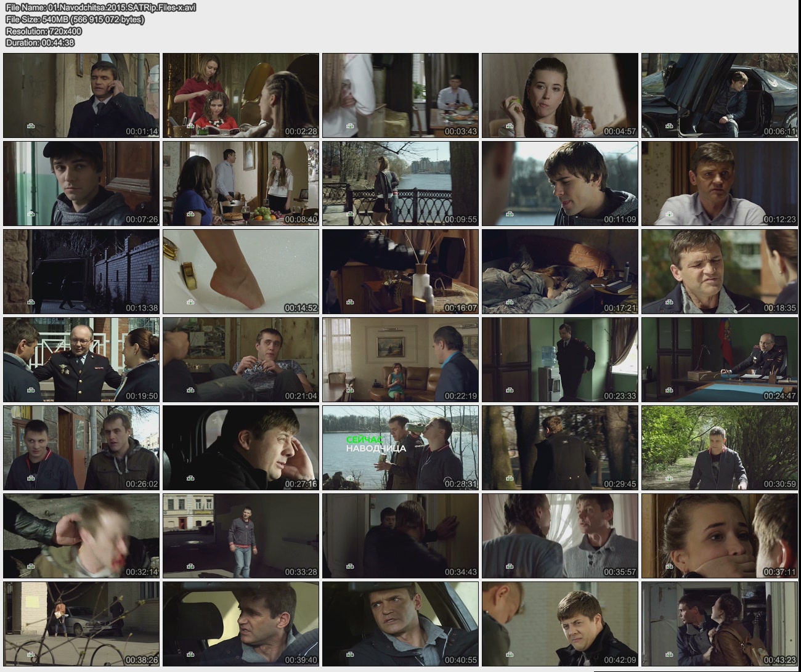Click the car scene thumbnail at 00:06:11

pyautogui.click(x=719, y=95)
